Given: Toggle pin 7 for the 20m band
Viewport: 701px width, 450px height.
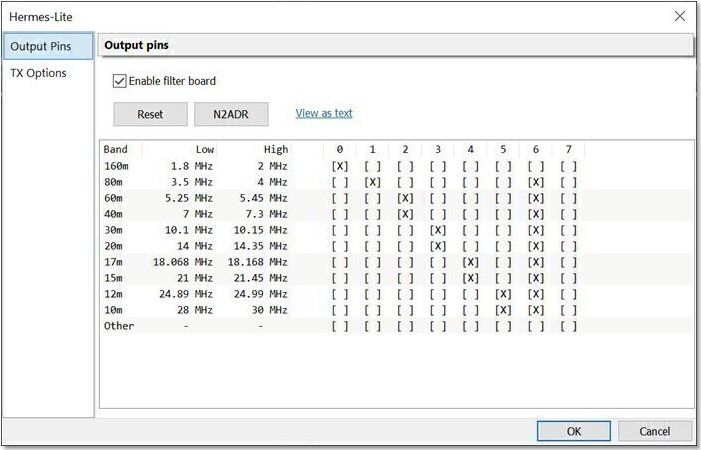Looking at the screenshot, I should tap(568, 246).
